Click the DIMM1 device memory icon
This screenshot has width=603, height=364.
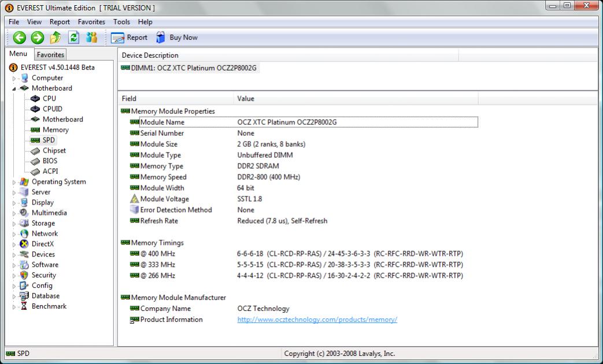pos(125,68)
